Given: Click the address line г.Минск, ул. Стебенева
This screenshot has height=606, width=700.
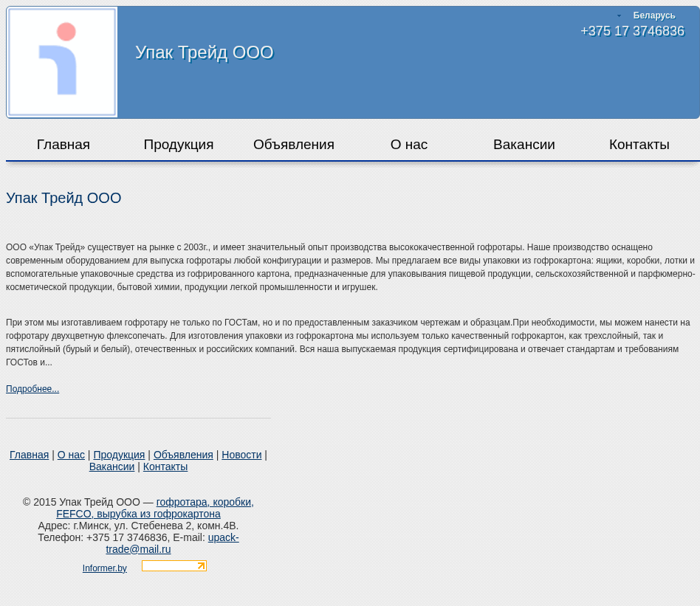Looking at the screenshot, I should tap(138, 526).
